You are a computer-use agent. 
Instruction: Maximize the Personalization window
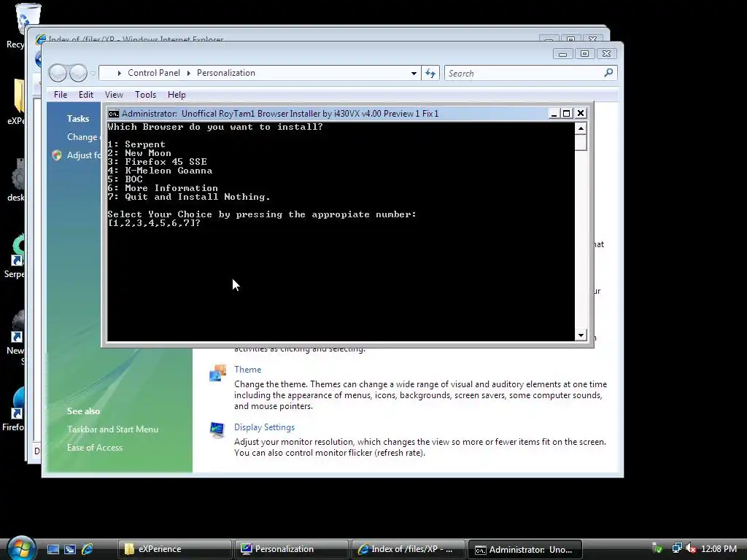click(584, 54)
